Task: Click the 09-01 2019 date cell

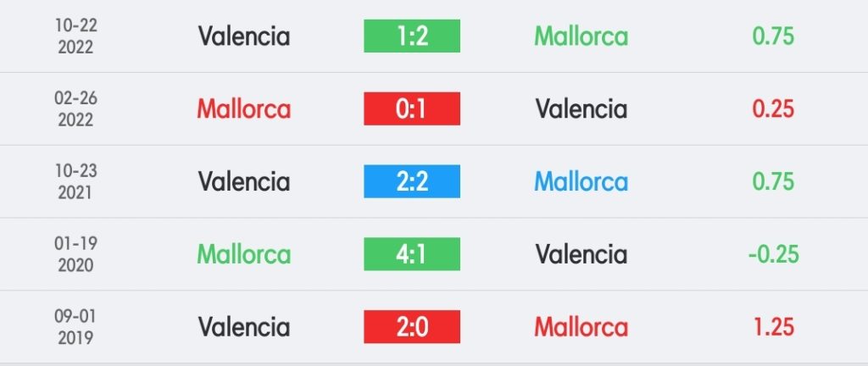Action: click(x=75, y=327)
